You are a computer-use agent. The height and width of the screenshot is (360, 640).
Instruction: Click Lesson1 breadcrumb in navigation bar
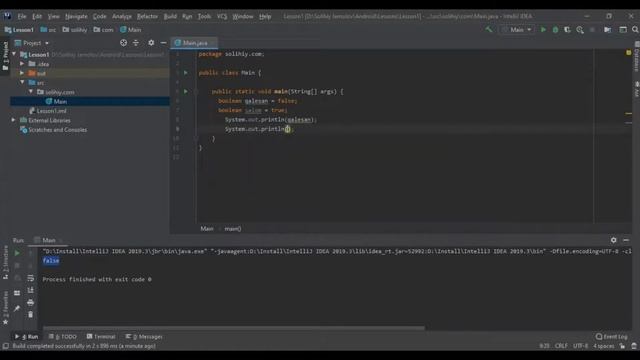19,29
